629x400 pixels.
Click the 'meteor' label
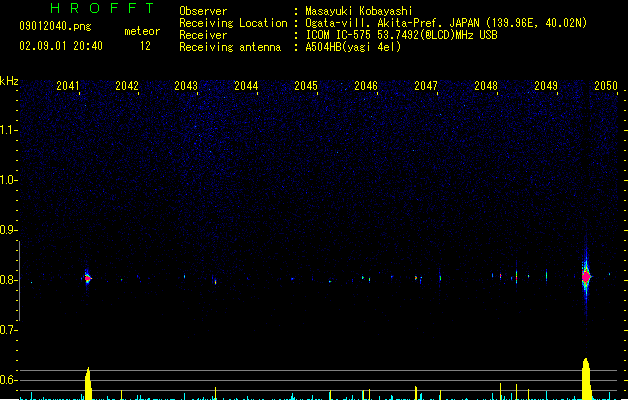[x=142, y=31]
